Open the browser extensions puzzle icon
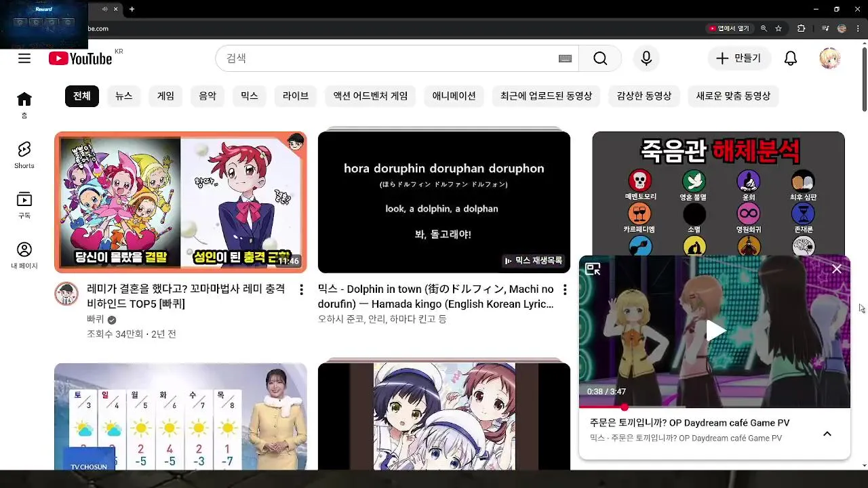 802,28
